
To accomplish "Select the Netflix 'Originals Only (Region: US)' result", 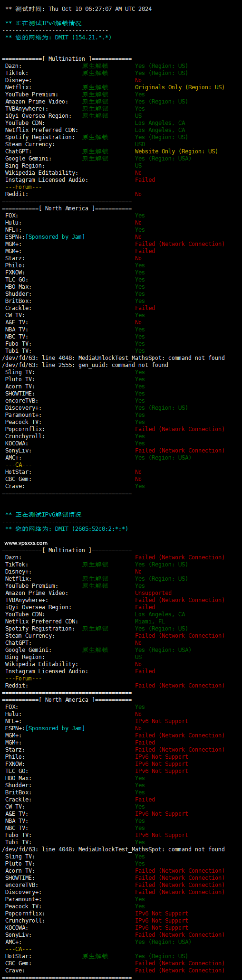I will tap(180, 87).
